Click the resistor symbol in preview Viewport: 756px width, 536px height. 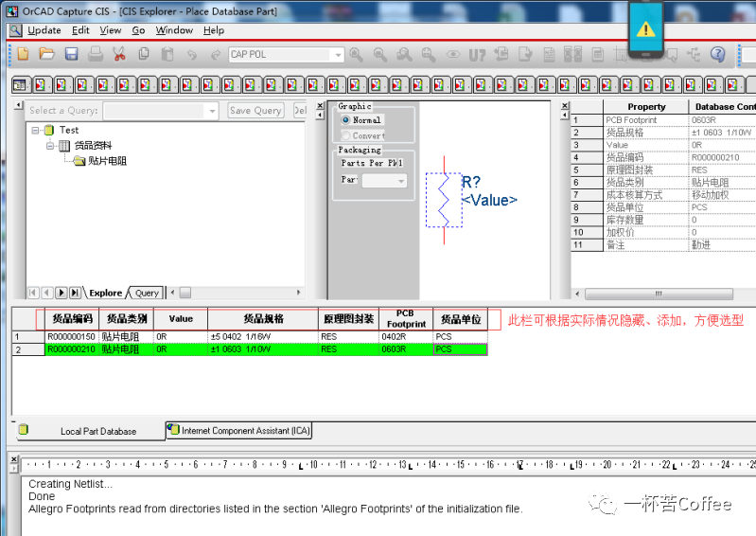pyautogui.click(x=444, y=200)
